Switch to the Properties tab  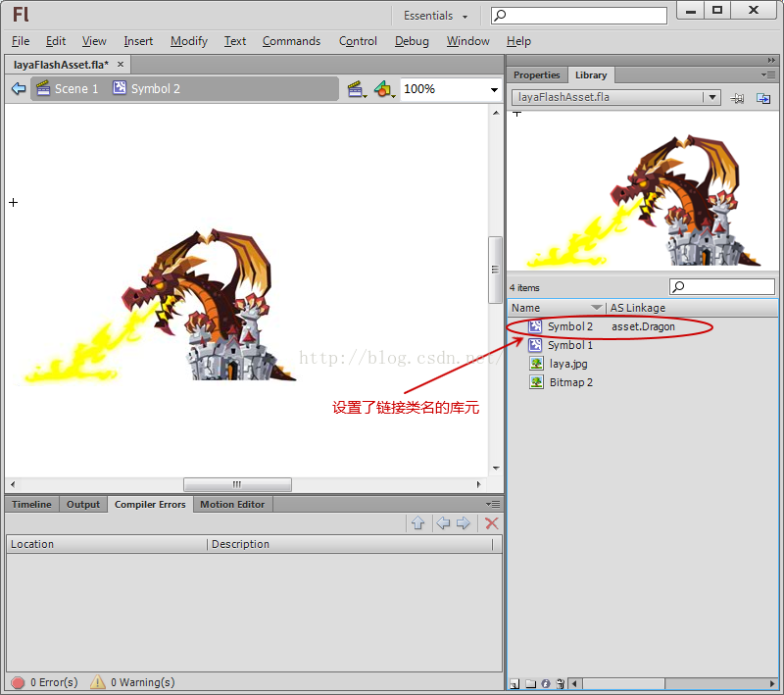[536, 75]
